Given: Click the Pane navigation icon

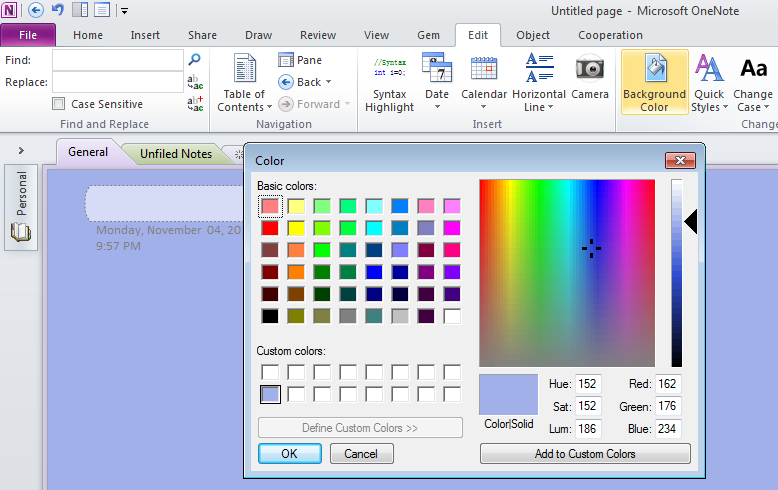Looking at the screenshot, I should tap(286, 60).
